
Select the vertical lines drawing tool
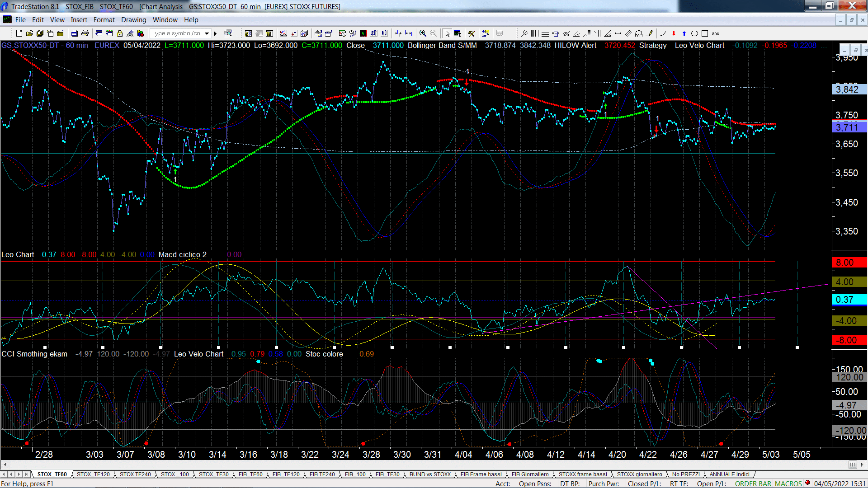tap(534, 33)
